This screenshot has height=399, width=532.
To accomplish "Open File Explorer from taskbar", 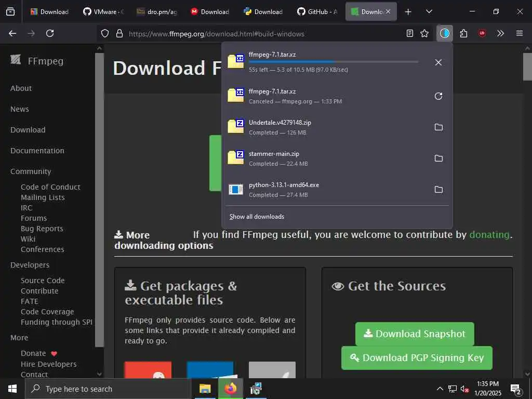I will [205, 389].
